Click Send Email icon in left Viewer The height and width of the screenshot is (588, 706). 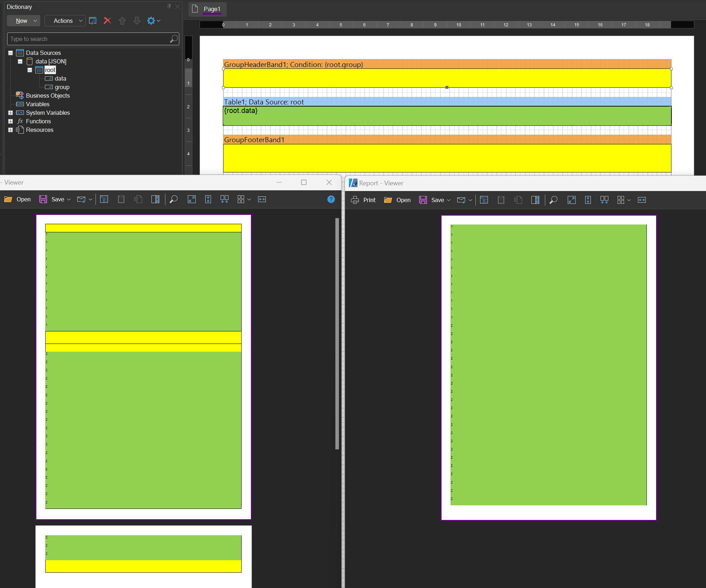(x=81, y=200)
